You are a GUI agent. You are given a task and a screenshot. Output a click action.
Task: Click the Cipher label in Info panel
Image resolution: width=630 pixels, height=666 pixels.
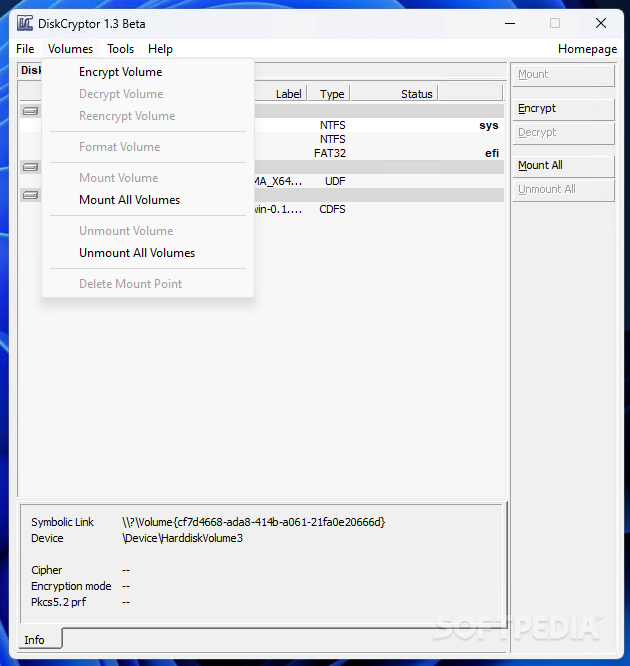47,570
